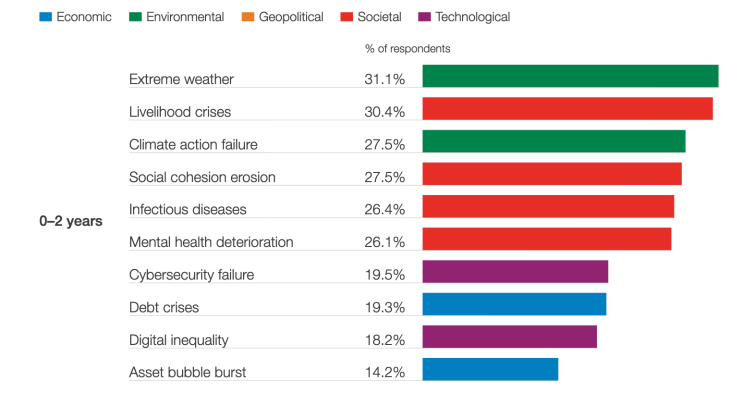
Task: Click the orange Geopolitical legend swatch
Action: (x=248, y=17)
